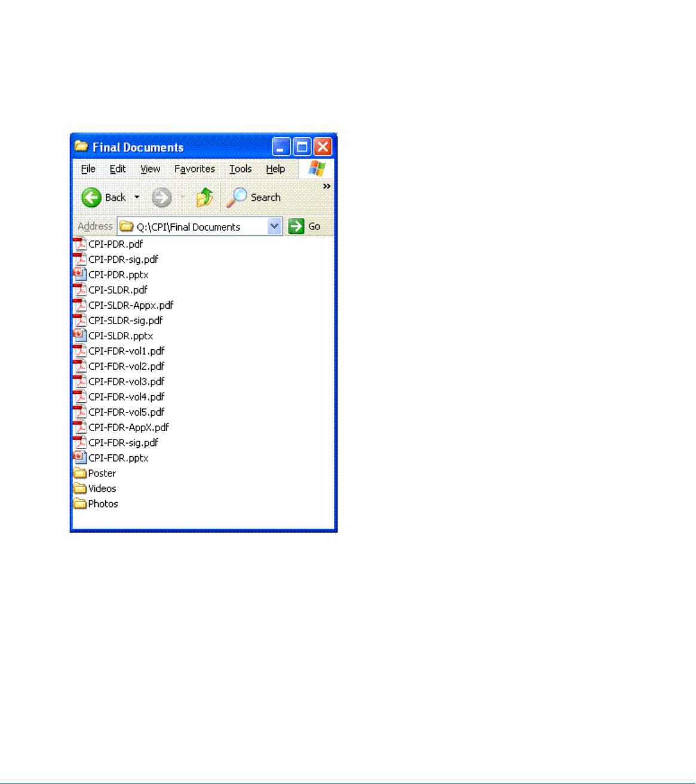Select the Videos folder icon
The height and width of the screenshot is (784, 696).
[x=80, y=488]
